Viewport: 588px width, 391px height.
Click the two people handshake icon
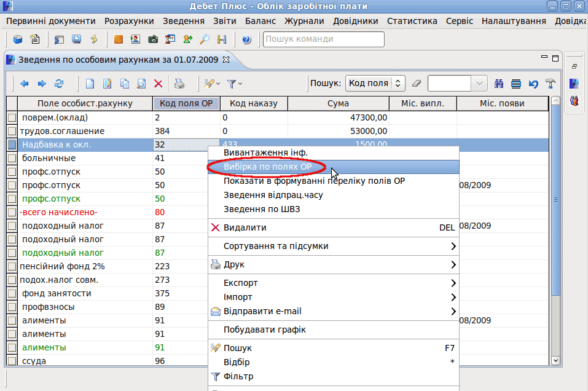(x=222, y=39)
